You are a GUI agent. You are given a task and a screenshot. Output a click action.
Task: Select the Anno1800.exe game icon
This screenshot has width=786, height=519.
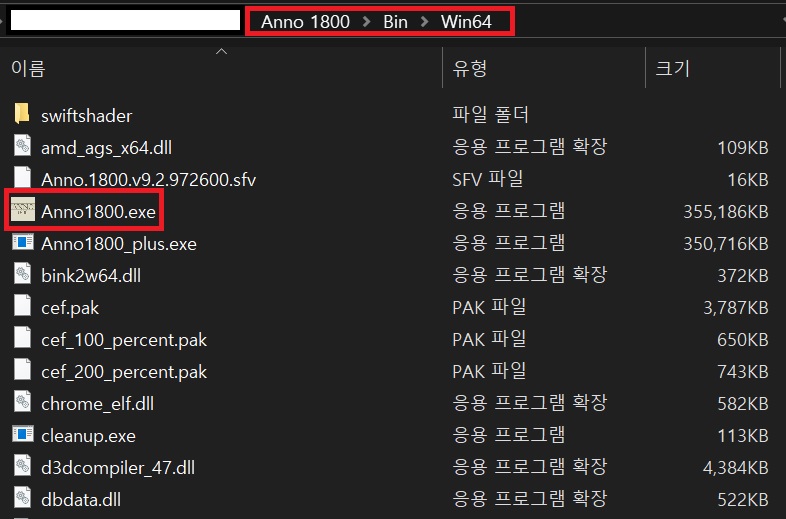click(x=23, y=209)
